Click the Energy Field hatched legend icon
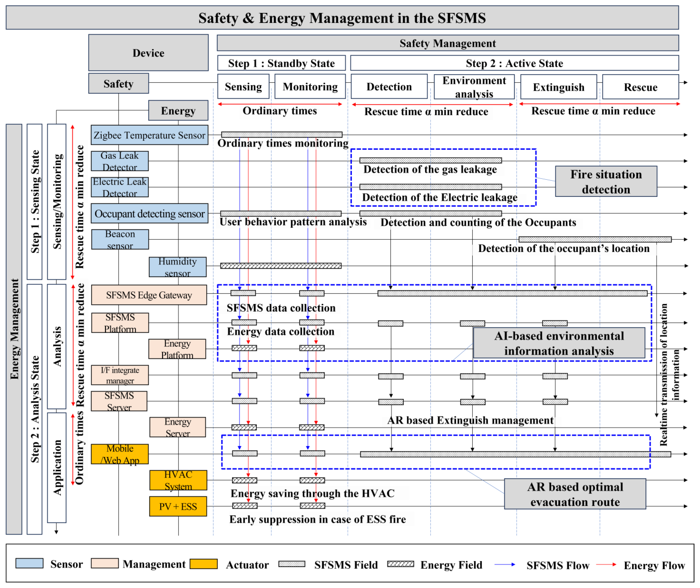The width and height of the screenshot is (700, 588). pos(400,564)
